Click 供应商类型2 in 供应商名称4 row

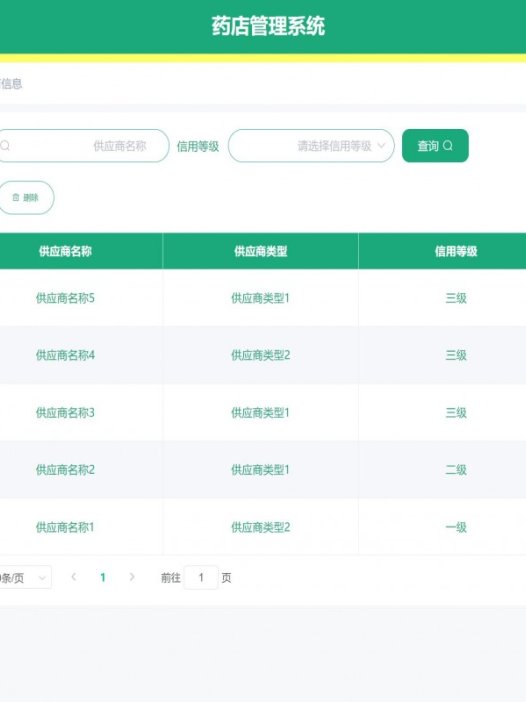pos(261,355)
